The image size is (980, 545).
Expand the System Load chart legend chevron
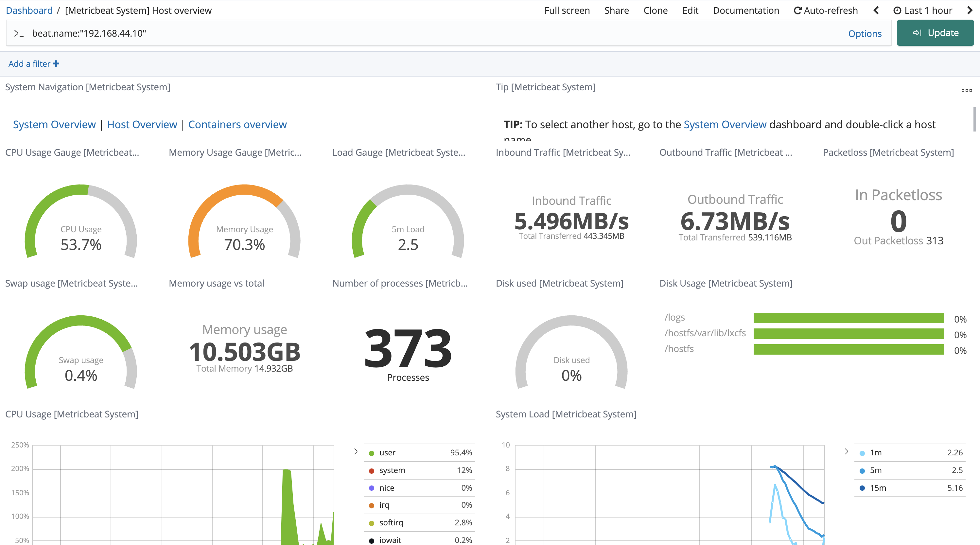(x=846, y=452)
